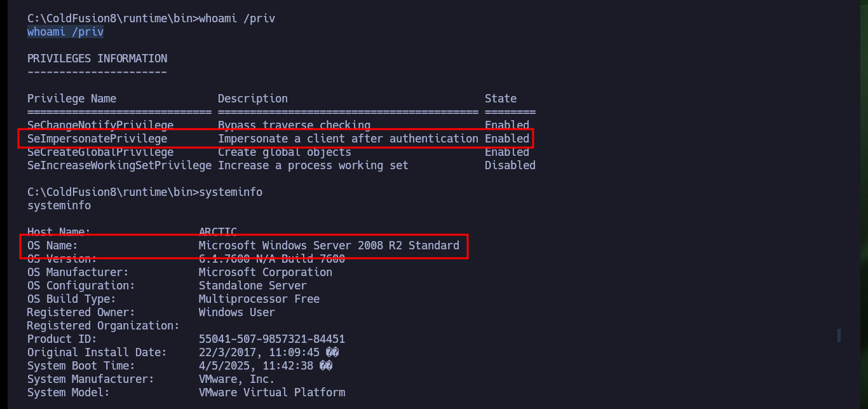Click the SeImpersonatePrivilege privilege name
Image resolution: width=868 pixels, height=409 pixels.
point(97,139)
